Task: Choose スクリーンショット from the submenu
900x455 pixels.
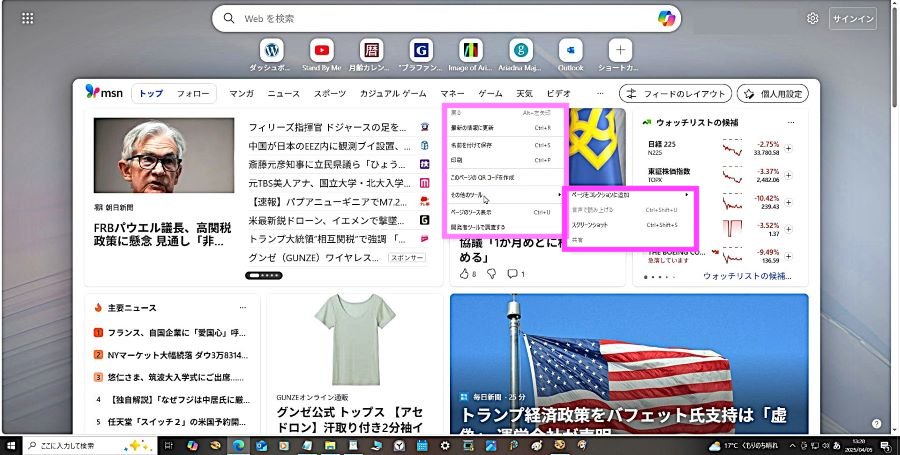Action: [630, 225]
